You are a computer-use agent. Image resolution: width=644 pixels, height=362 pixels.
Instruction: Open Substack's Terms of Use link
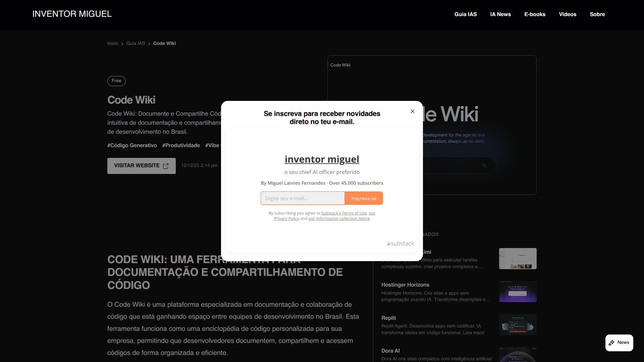(x=344, y=213)
